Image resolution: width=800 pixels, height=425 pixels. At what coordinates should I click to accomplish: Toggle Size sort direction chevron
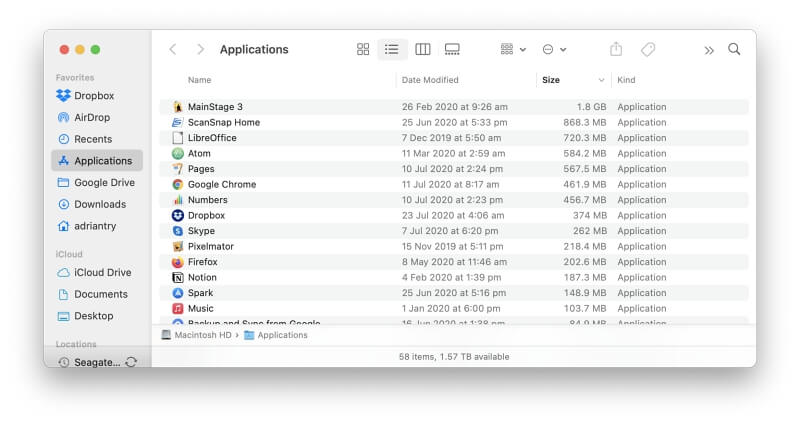(601, 80)
